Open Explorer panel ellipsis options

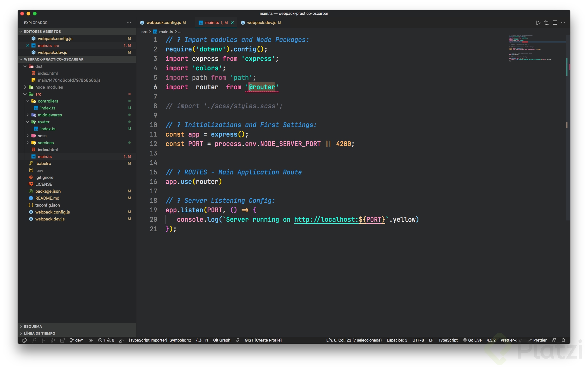pyautogui.click(x=129, y=23)
